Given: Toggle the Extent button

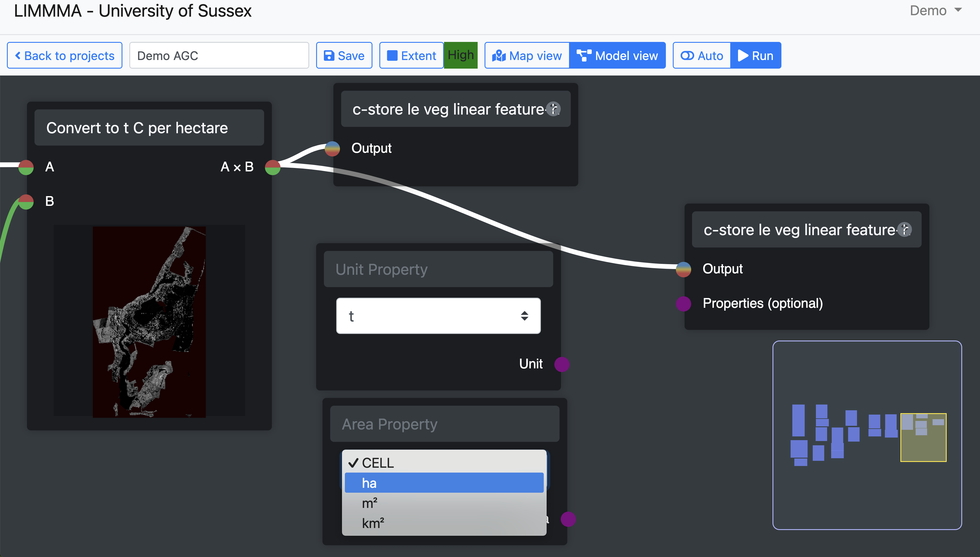Looking at the screenshot, I should pyautogui.click(x=412, y=55).
